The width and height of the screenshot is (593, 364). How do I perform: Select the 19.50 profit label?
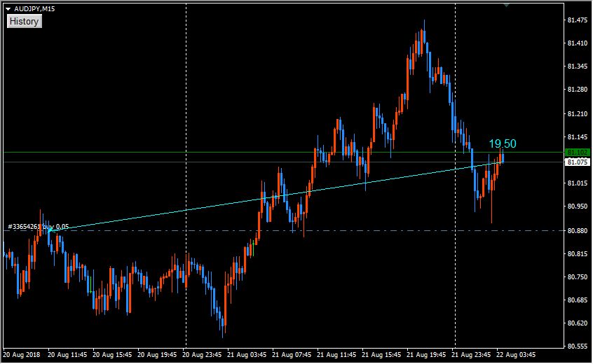[503, 143]
